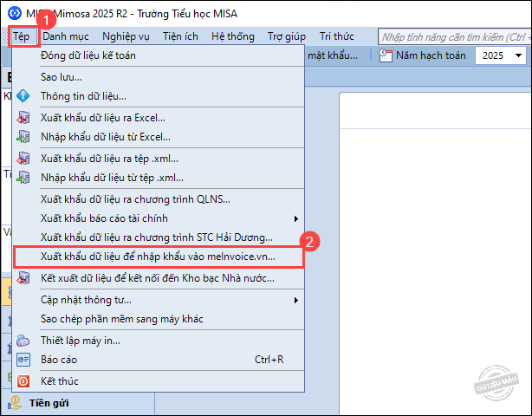Select Kết thúc to exit
Screen dimensions: 532x416
158,381
